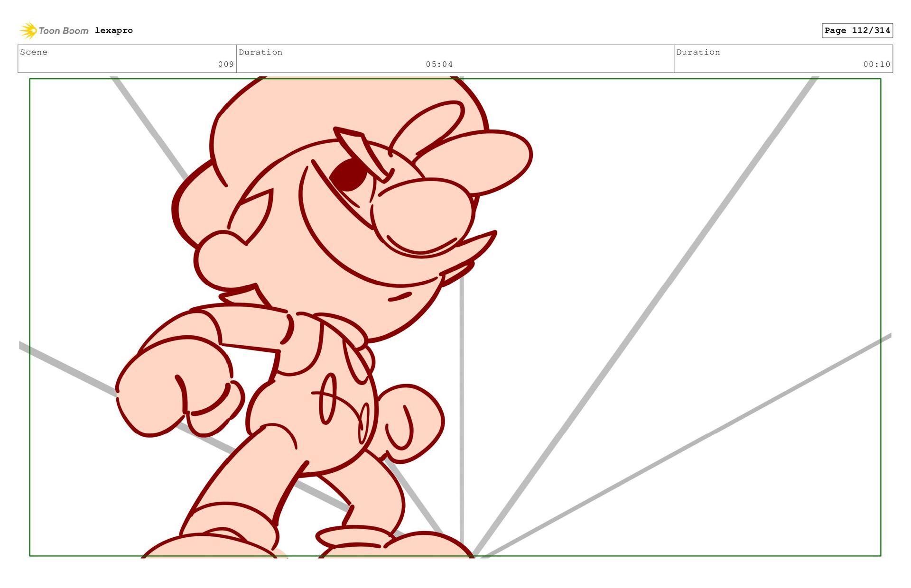Image resolution: width=911 pixels, height=588 pixels.
Task: Click the 'Page 112/314' page indicator
Action: [857, 30]
